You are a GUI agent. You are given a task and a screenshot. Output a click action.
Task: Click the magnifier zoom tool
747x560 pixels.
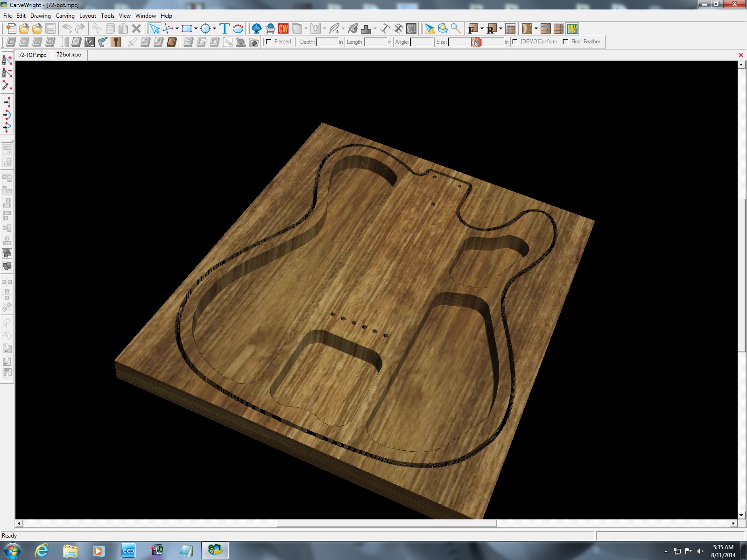click(456, 29)
